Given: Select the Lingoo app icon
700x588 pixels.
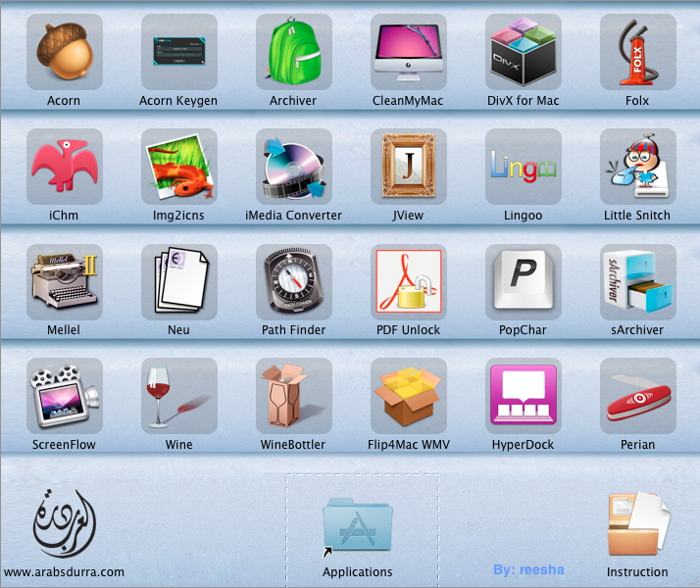Looking at the screenshot, I should (524, 167).
